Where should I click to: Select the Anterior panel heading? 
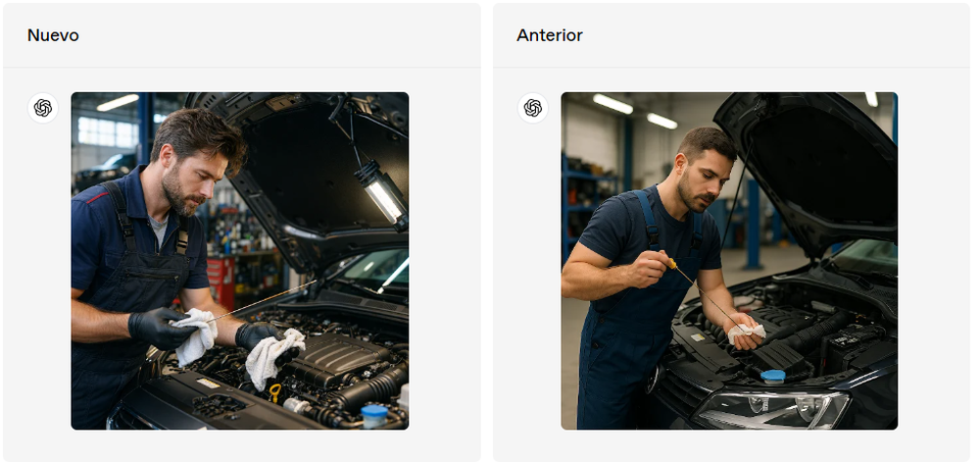click(550, 35)
